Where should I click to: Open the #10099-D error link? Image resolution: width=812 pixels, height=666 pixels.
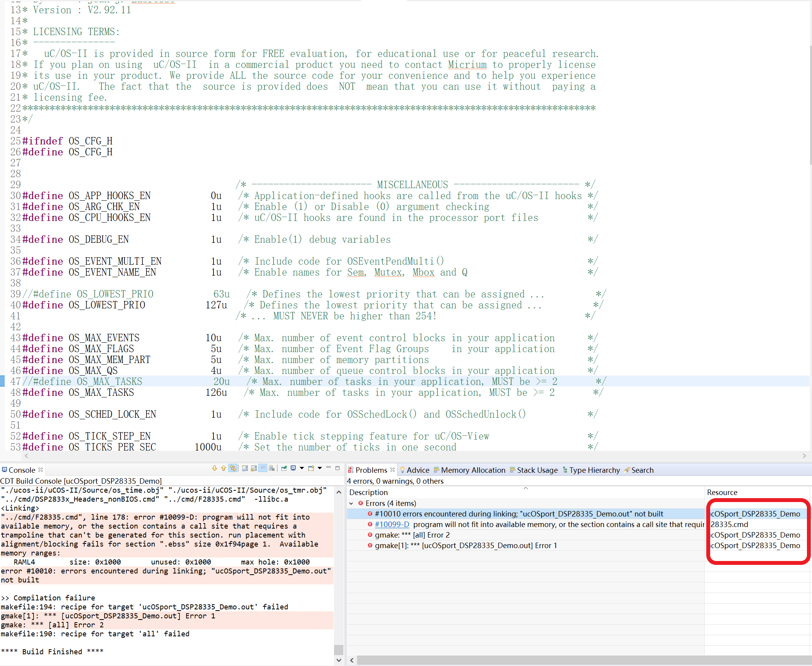point(392,524)
